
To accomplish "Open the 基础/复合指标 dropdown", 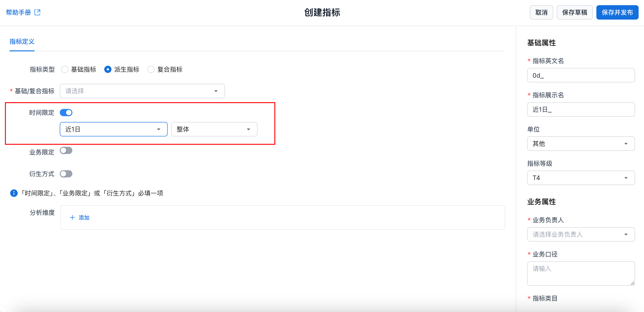I will 142,91.
